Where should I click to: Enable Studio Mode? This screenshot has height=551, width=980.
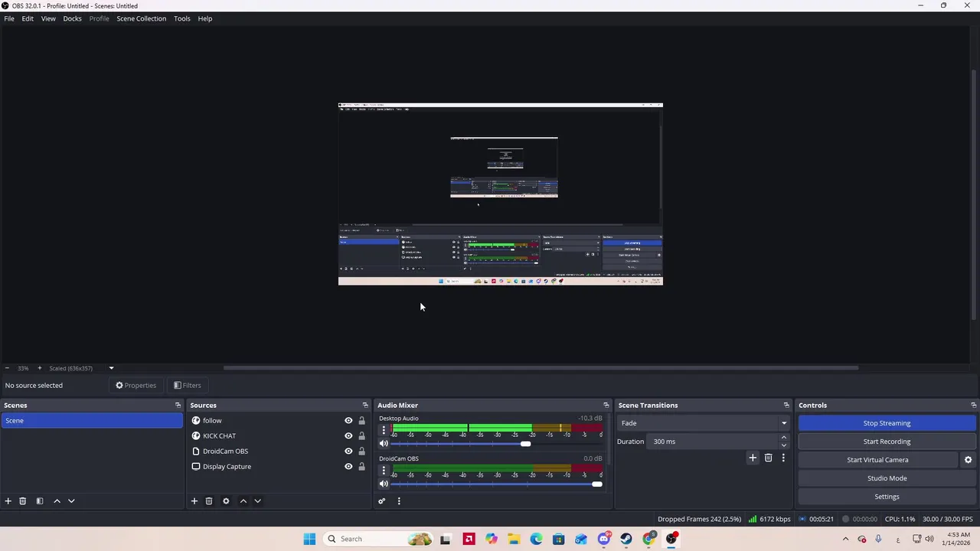click(887, 478)
